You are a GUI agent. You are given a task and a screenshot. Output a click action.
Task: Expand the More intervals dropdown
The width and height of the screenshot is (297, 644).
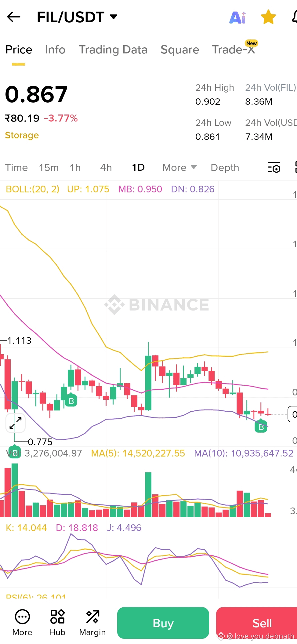pyautogui.click(x=179, y=168)
